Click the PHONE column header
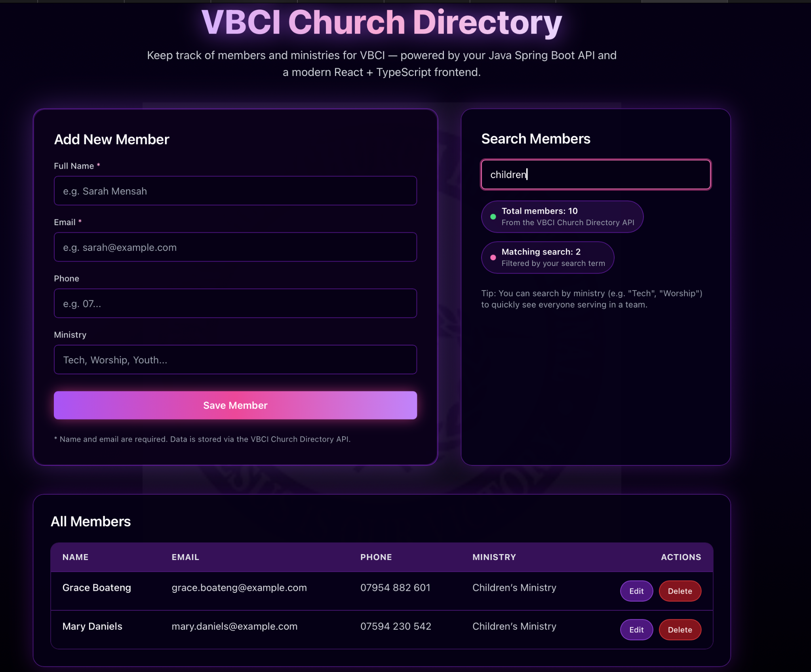The height and width of the screenshot is (672, 811). click(x=376, y=557)
